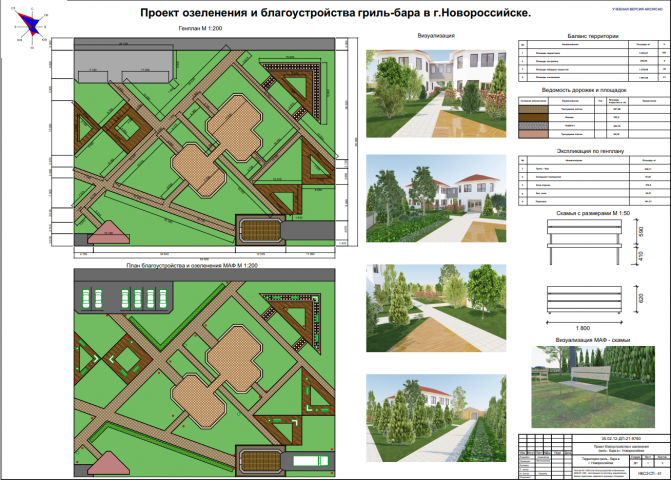
Task: Open the second render showing the red-roofed houses
Action: [436, 199]
